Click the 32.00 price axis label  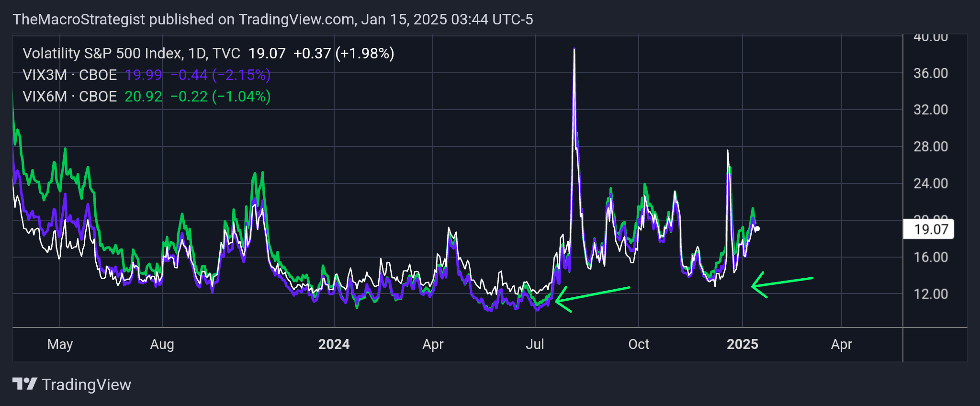pos(931,110)
